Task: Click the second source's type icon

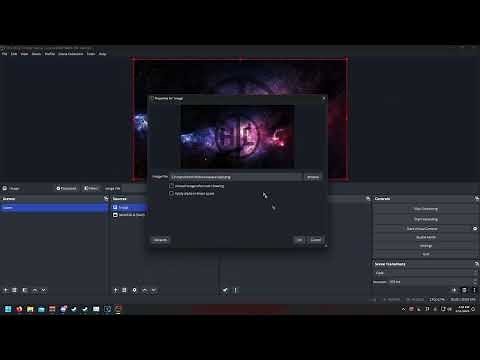Action: tap(115, 215)
